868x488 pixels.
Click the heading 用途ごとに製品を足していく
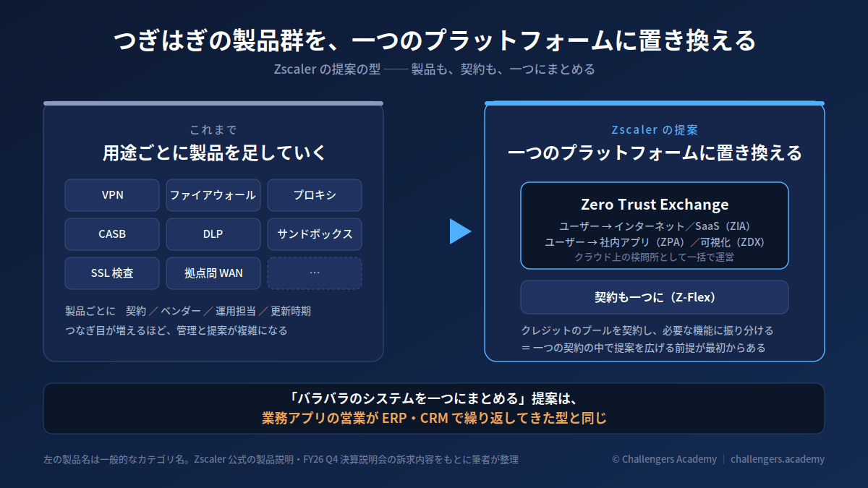[x=213, y=153]
